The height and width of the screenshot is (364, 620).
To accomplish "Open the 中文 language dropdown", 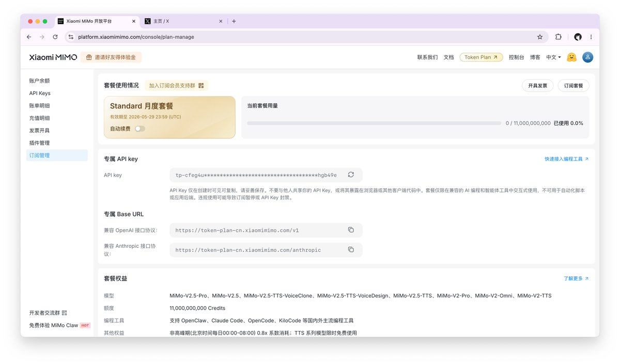I will (x=553, y=57).
